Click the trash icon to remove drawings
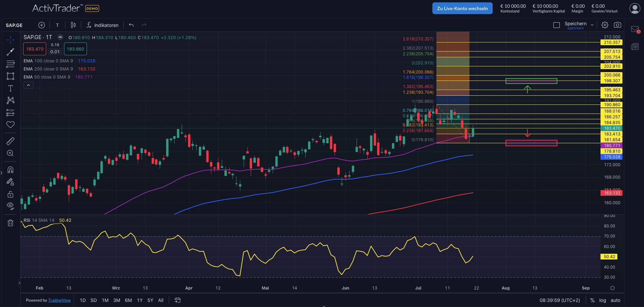644x307 pixels. coord(10,223)
